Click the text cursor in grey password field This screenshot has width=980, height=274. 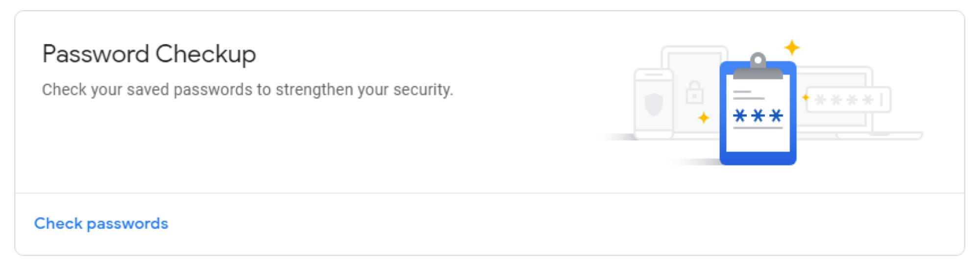click(x=882, y=100)
